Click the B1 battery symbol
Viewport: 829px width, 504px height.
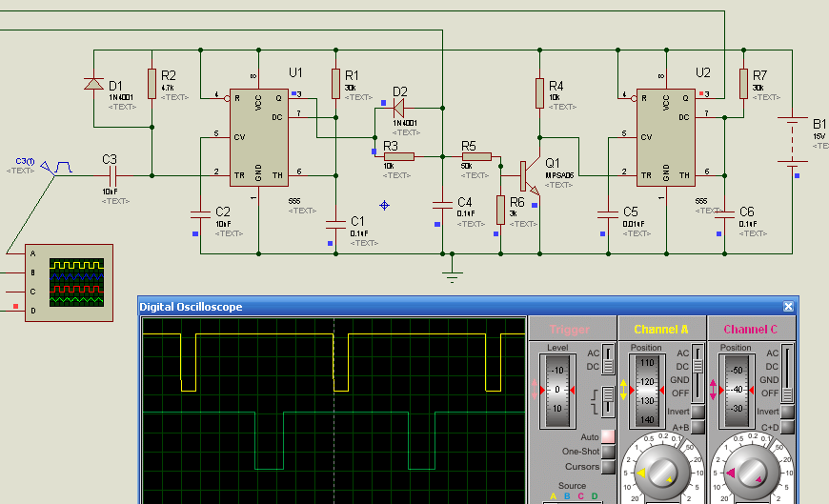click(x=791, y=141)
